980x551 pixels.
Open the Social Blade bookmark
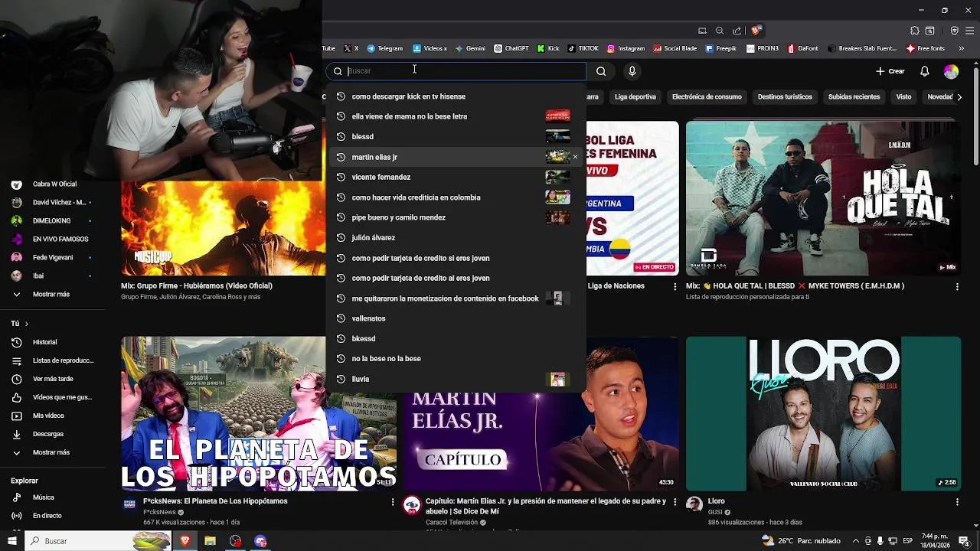coord(675,48)
